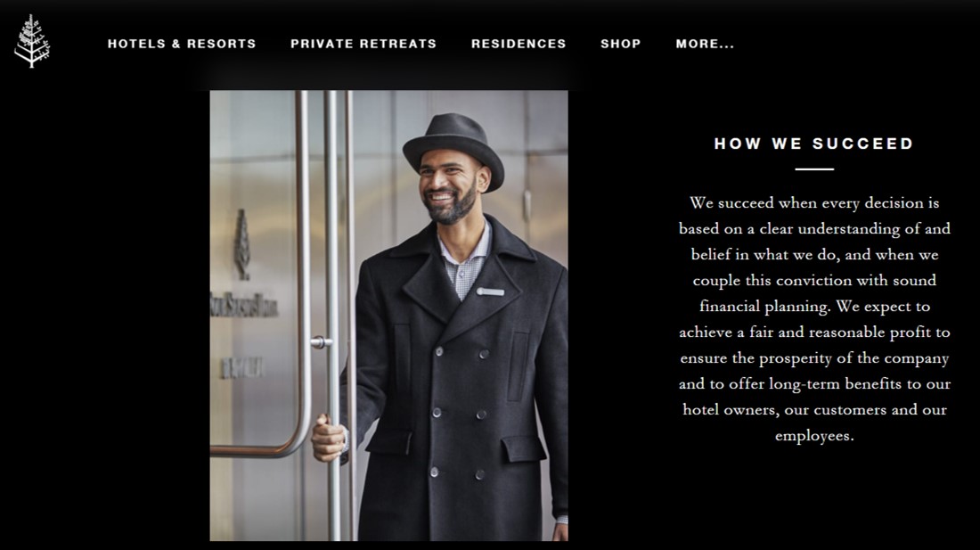Click the silver name badge on the coat
980x550 pixels.
pos(491,291)
